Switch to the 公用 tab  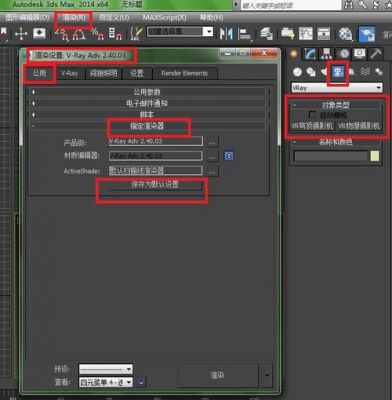(x=39, y=73)
